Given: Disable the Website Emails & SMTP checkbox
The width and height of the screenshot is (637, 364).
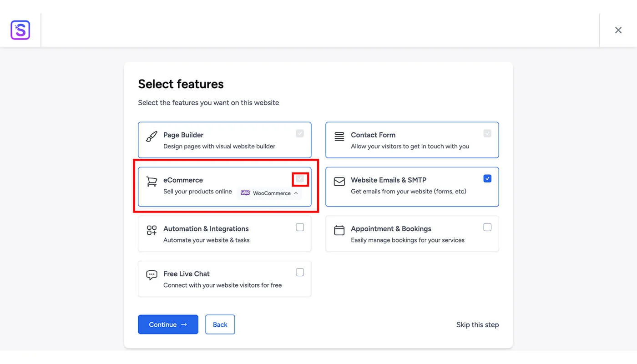Looking at the screenshot, I should [x=487, y=178].
